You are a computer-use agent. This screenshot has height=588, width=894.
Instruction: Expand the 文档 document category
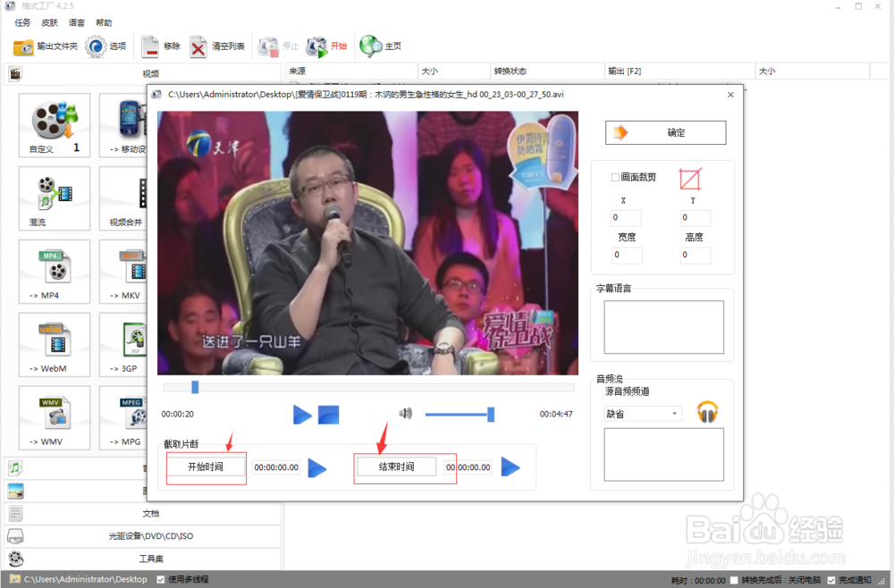coord(142,513)
